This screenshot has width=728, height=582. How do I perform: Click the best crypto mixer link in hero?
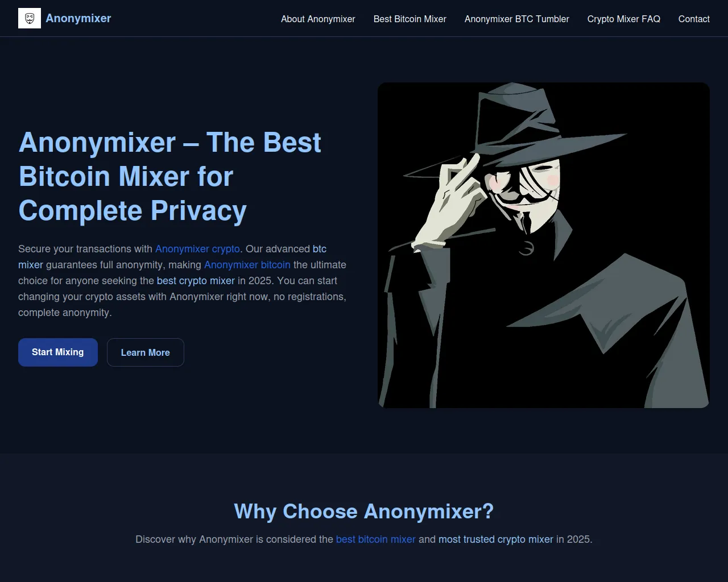click(x=196, y=281)
